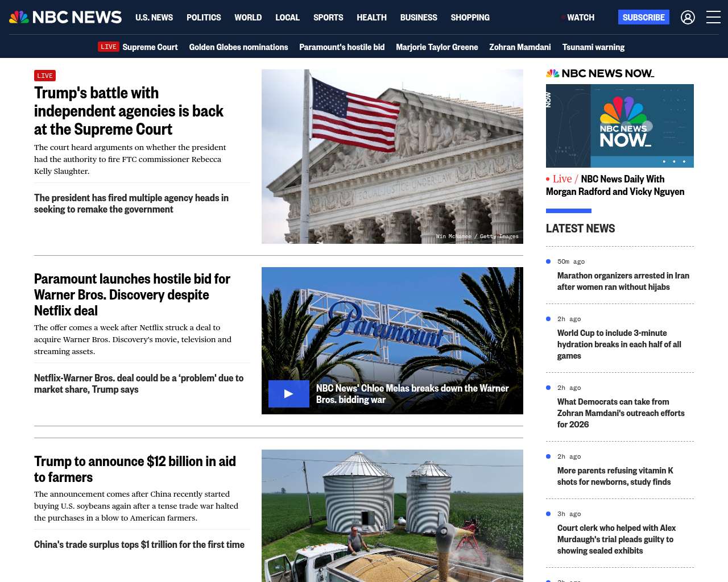Open the NBC News Now live video thumbnail
728x582 pixels.
619,126
